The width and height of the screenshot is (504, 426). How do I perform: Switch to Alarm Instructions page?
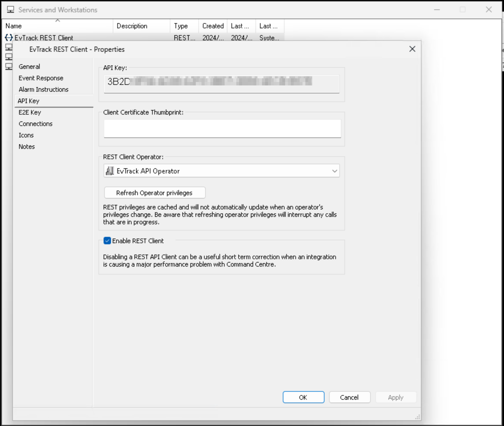pos(43,89)
